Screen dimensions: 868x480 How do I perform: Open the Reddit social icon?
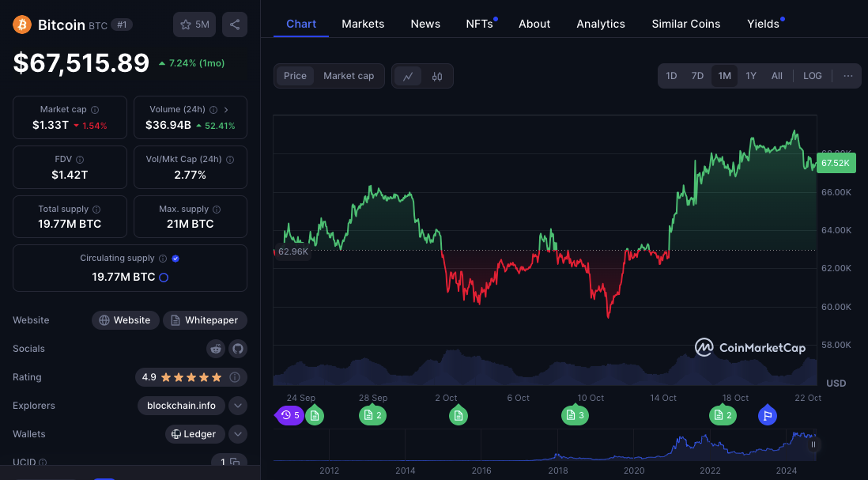215,349
